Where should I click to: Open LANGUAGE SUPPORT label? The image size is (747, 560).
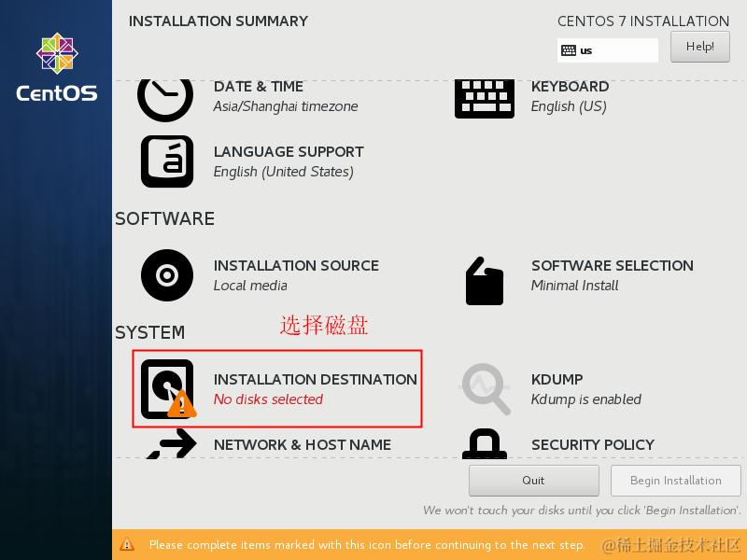tap(289, 152)
